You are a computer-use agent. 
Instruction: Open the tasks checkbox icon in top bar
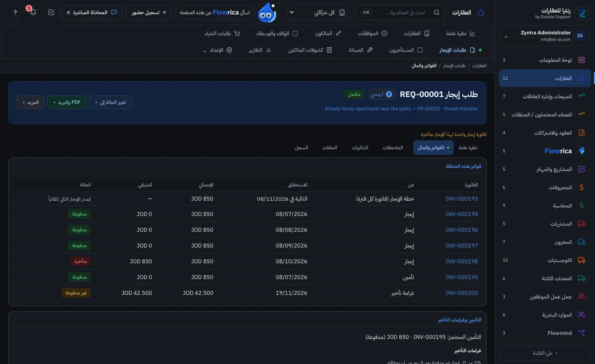51,13
